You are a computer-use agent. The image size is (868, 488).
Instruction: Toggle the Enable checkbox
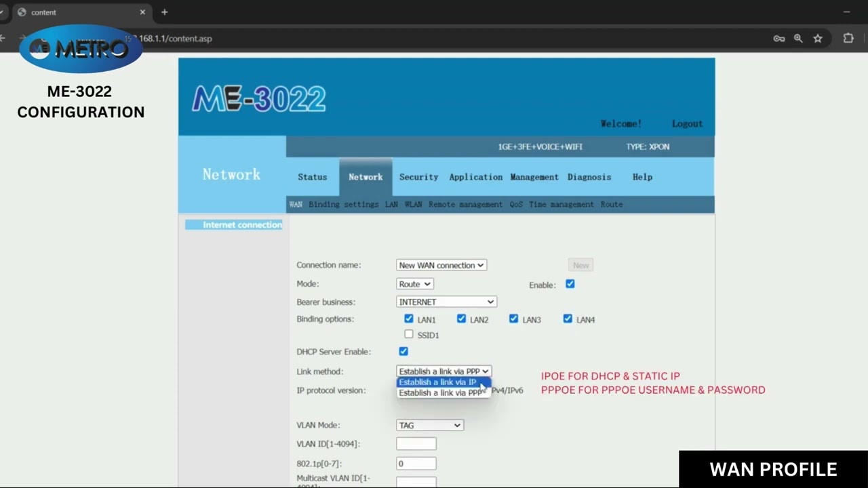(x=570, y=284)
